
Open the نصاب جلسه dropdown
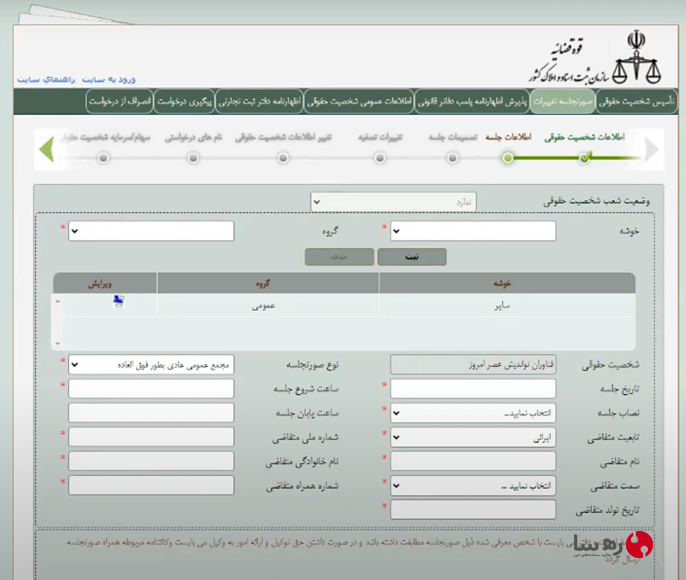[473, 413]
